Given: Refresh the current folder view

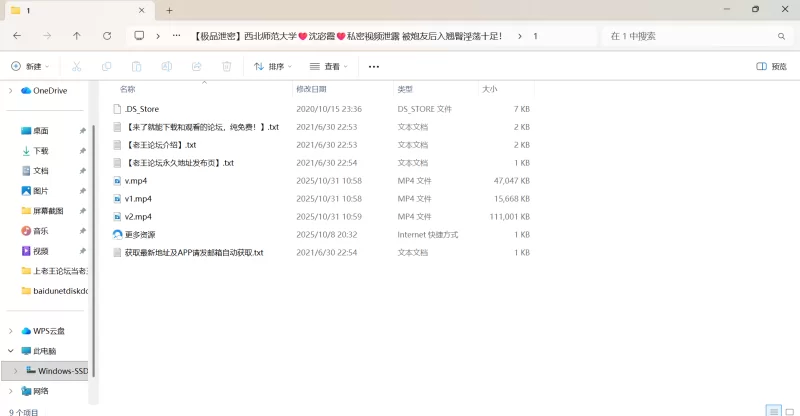Looking at the screenshot, I should [x=107, y=36].
